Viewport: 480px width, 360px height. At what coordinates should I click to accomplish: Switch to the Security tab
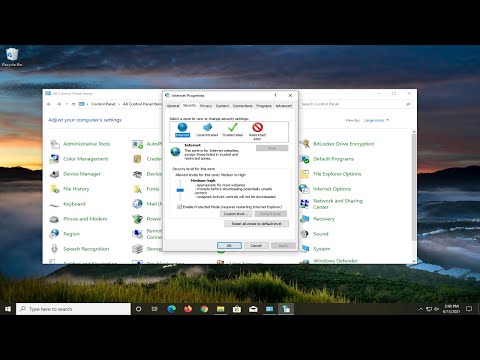coord(189,105)
